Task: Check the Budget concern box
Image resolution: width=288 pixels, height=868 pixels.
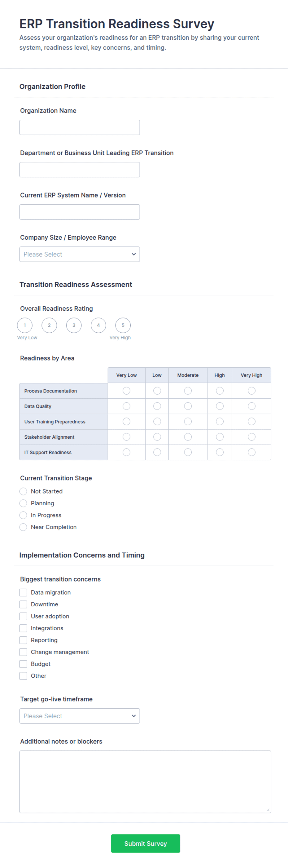Action: [23, 664]
